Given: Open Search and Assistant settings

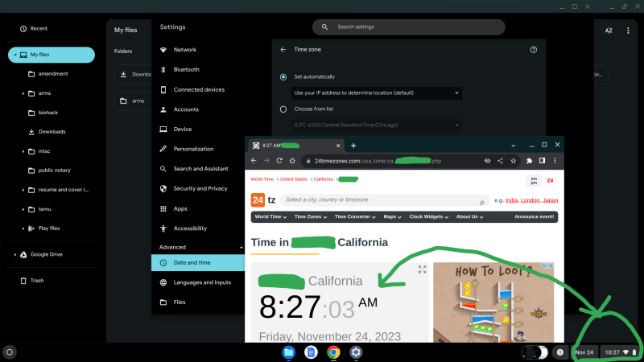Looking at the screenshot, I should tap(200, 169).
